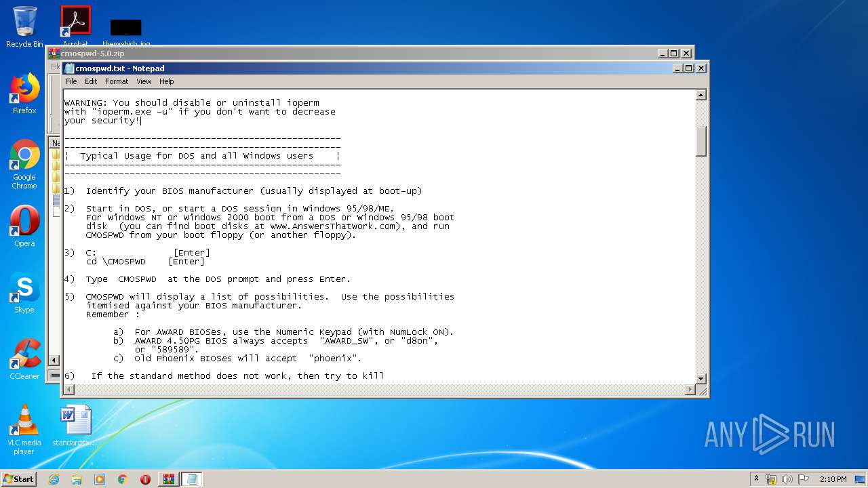Click the Action Center flag tray icon
Viewport: 868px width, 488px height.
click(804, 479)
